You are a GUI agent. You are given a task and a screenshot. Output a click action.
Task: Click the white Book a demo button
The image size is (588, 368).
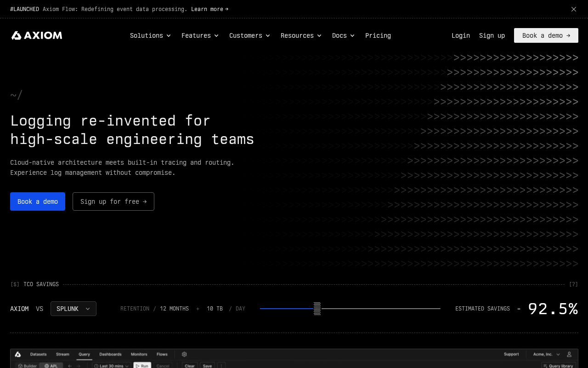pyautogui.click(x=546, y=35)
